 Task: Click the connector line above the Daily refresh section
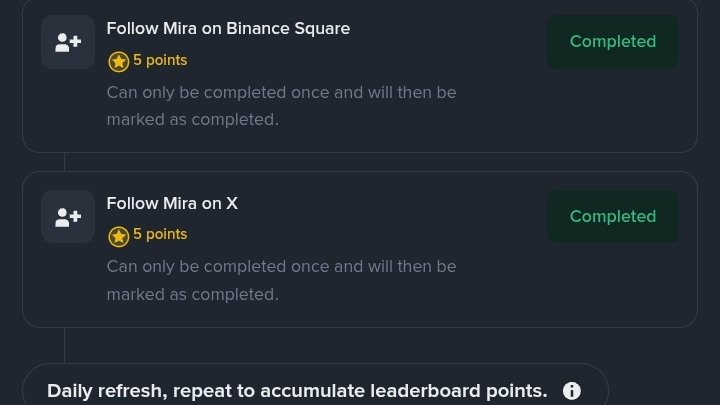click(x=64, y=345)
